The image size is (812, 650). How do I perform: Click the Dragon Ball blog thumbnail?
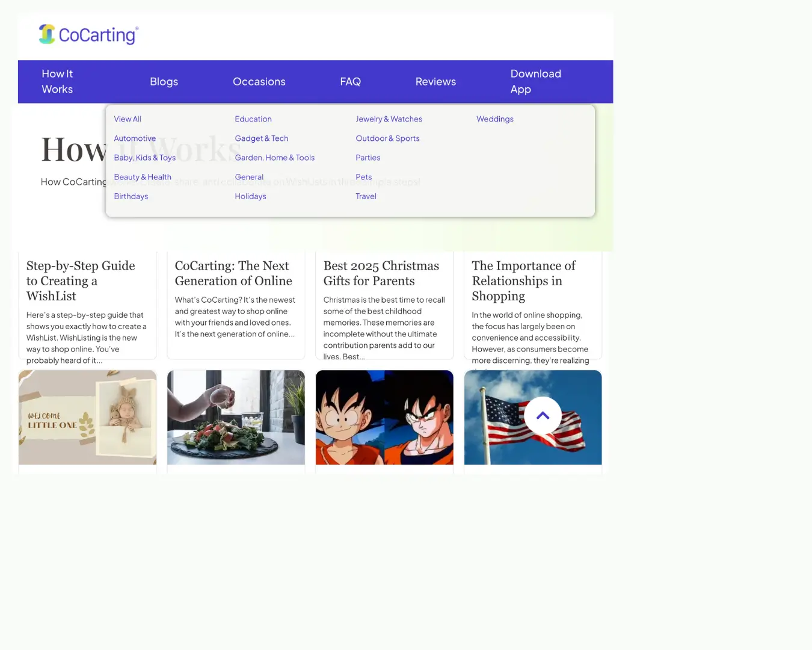384,417
